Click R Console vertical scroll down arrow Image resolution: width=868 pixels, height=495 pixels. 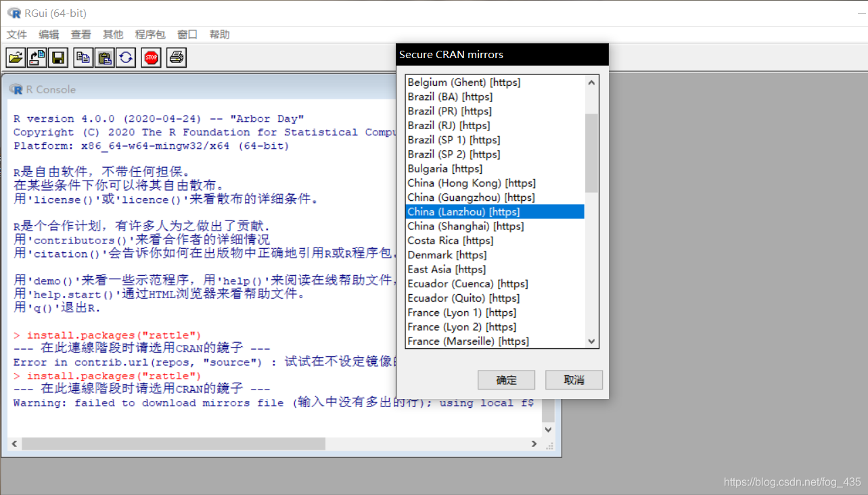point(548,429)
